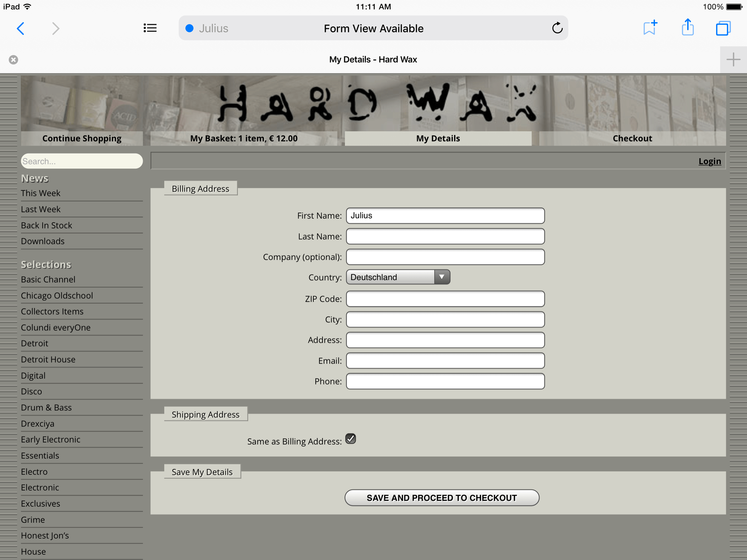The image size is (747, 560).
Task: Reload the page with refresh icon
Action: (x=557, y=28)
